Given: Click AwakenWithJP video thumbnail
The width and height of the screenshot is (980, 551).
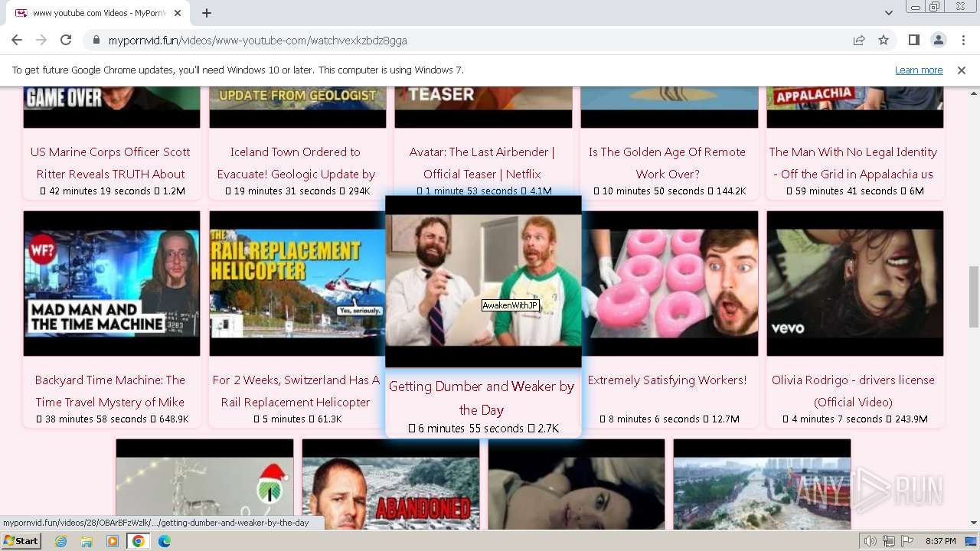Looking at the screenshot, I should [483, 282].
